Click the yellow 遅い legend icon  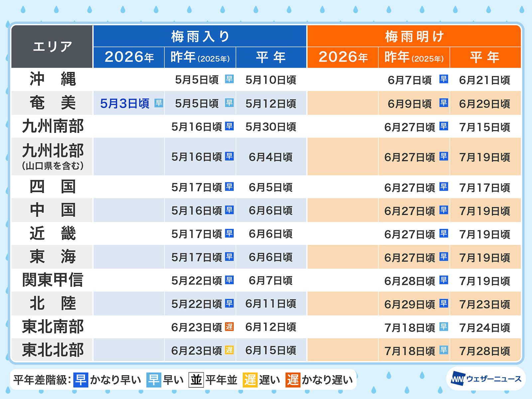pyautogui.click(x=250, y=380)
